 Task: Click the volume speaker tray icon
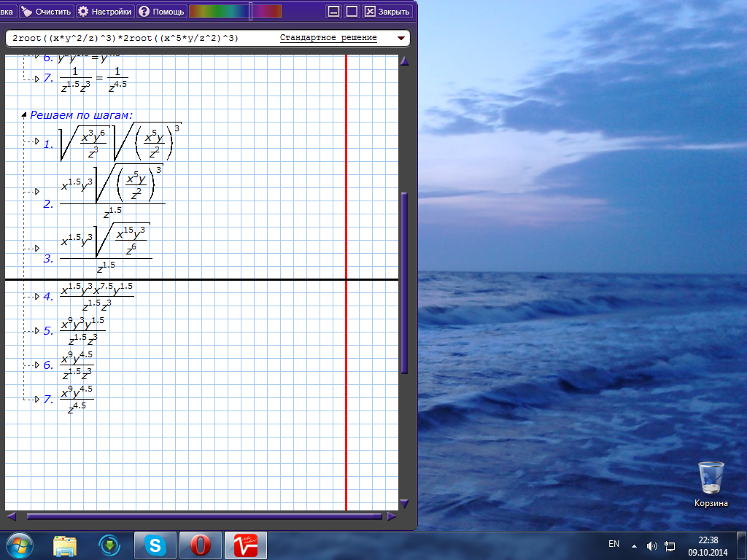click(651, 545)
